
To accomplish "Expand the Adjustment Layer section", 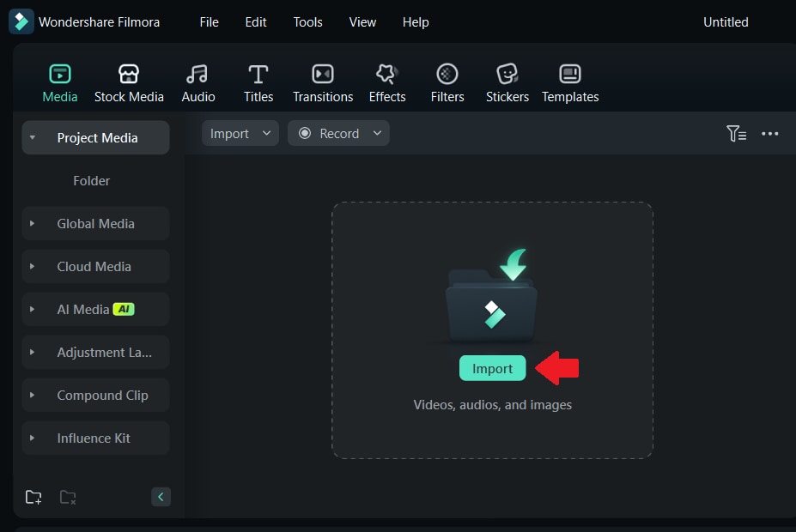I will [x=32, y=352].
